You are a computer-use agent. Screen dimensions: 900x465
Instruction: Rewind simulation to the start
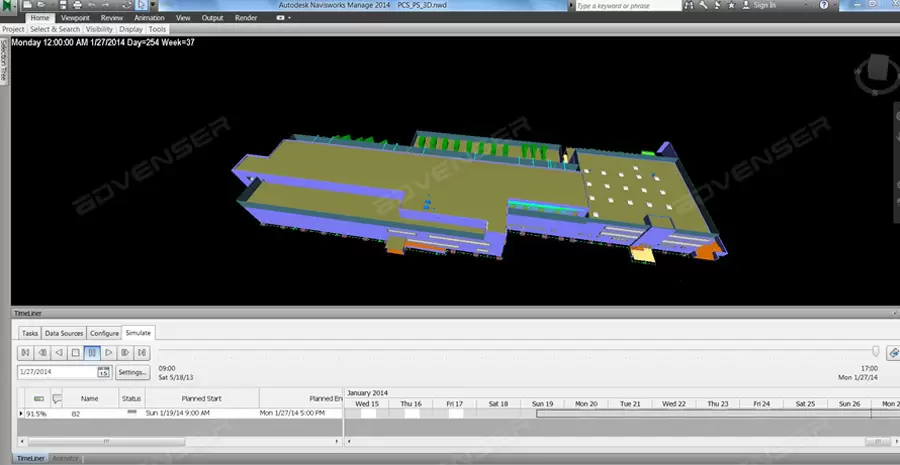pyautogui.click(x=25, y=352)
